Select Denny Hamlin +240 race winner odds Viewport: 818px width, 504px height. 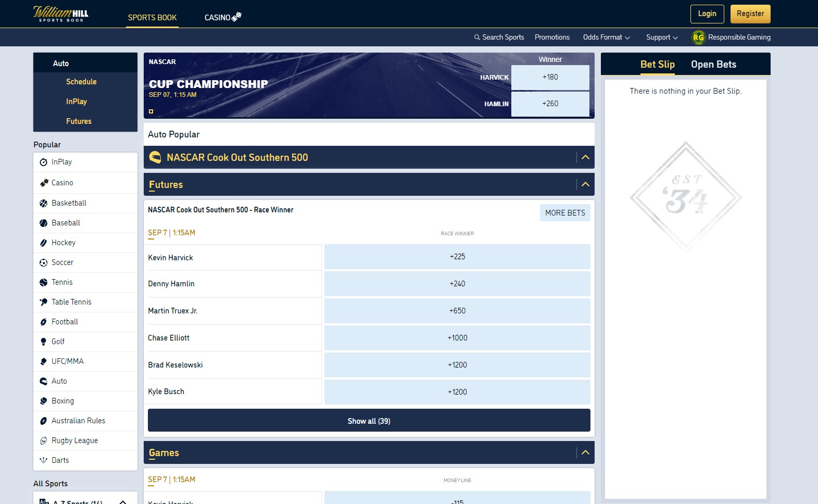457,284
